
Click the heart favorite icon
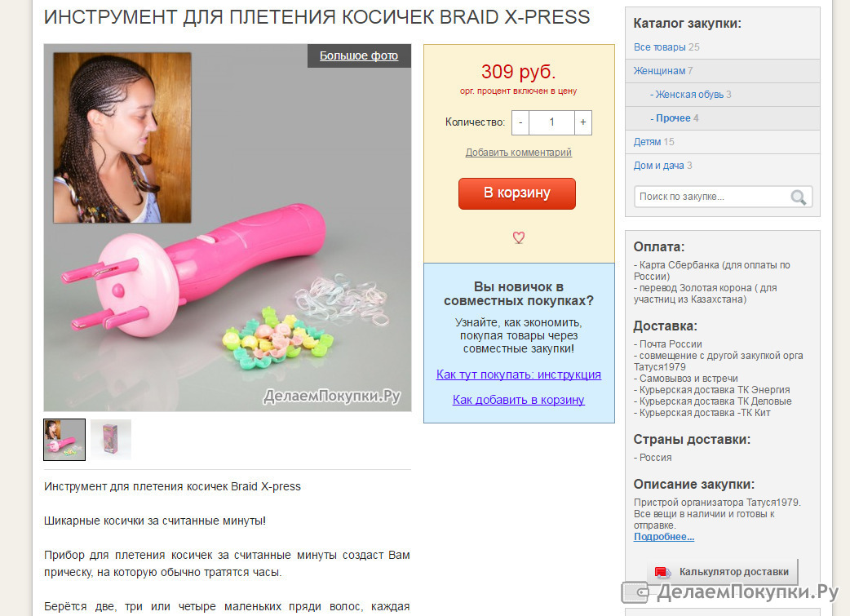pos(519,237)
